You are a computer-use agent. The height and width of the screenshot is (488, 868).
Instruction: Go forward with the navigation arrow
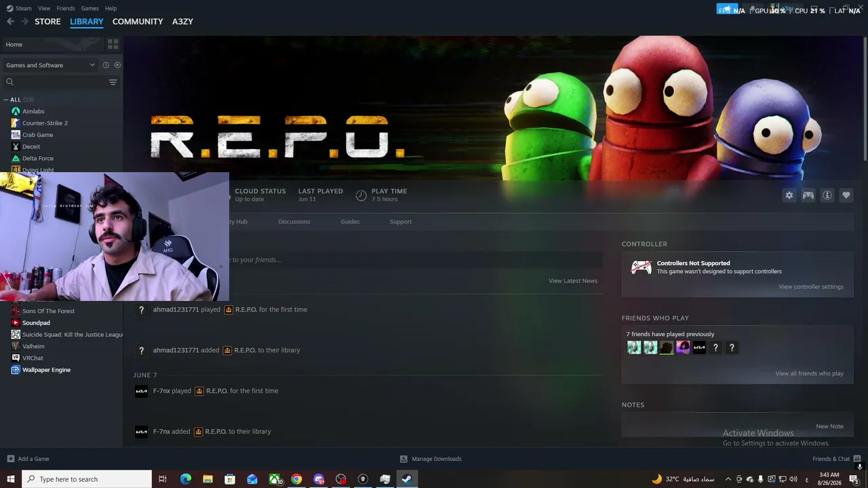pos(24,22)
